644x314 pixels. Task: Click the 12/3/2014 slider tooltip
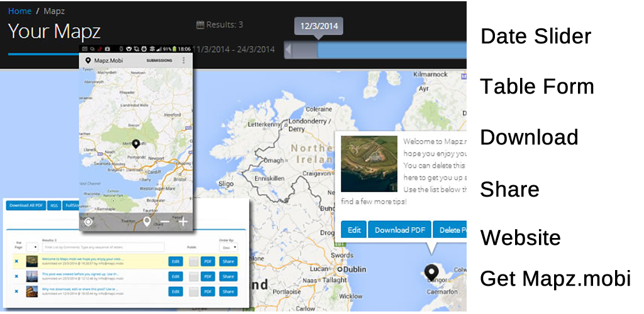click(319, 26)
